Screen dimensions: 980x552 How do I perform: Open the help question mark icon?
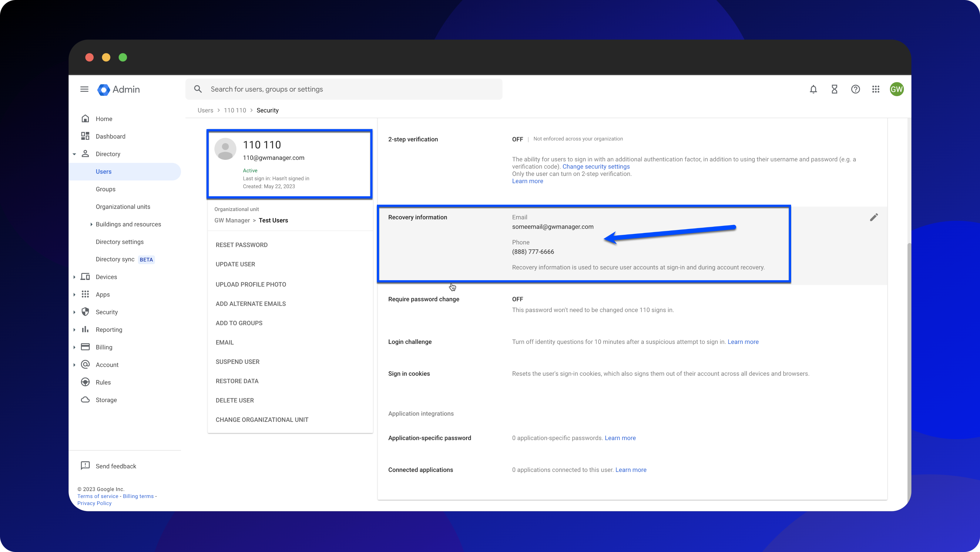click(855, 89)
